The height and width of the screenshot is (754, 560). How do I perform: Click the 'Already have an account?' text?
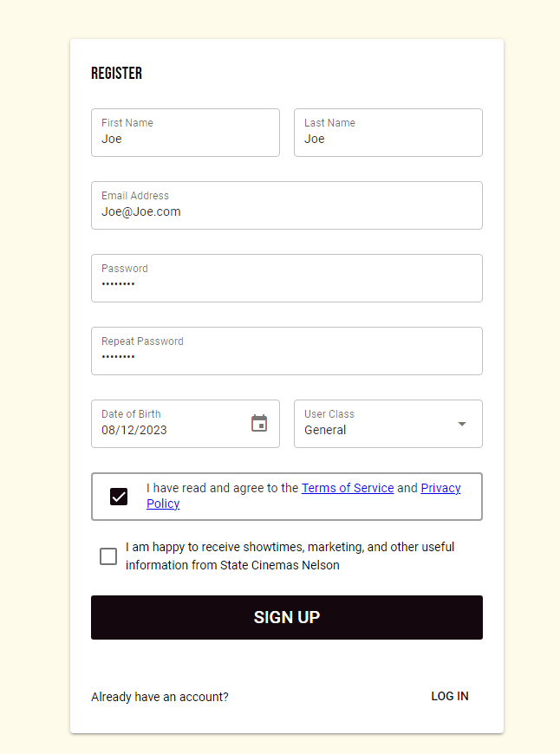160,697
